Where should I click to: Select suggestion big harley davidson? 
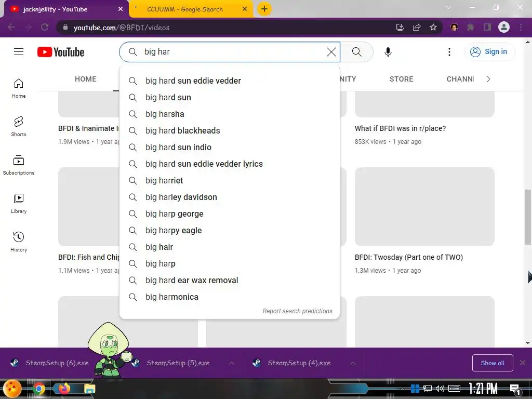coord(229,197)
